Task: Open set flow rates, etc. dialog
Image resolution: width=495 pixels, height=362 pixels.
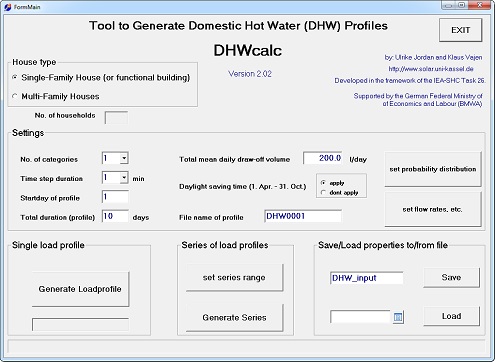Action: tap(433, 209)
